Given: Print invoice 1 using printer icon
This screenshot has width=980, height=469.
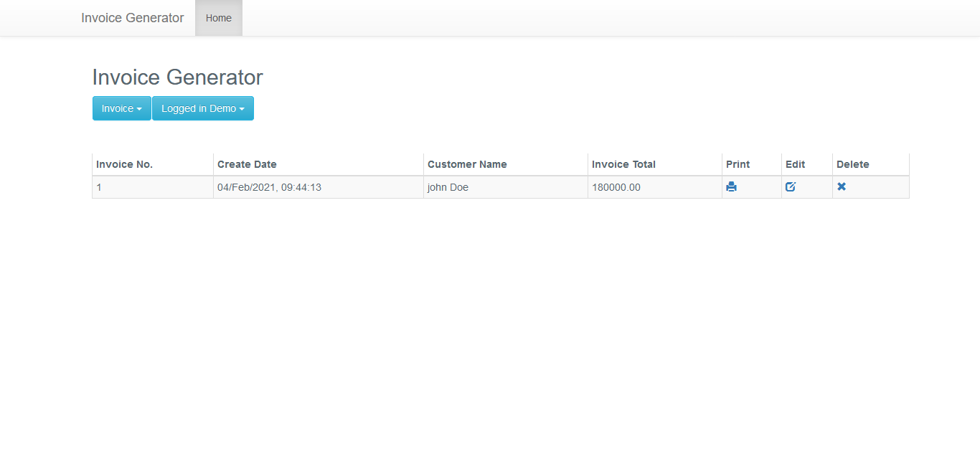Looking at the screenshot, I should click(x=731, y=187).
